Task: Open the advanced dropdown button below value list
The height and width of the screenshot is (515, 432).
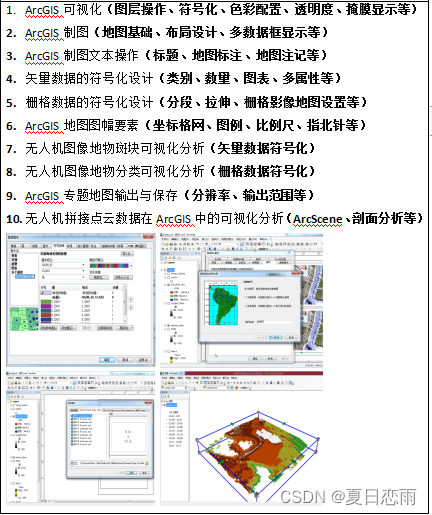Action: click(124, 328)
